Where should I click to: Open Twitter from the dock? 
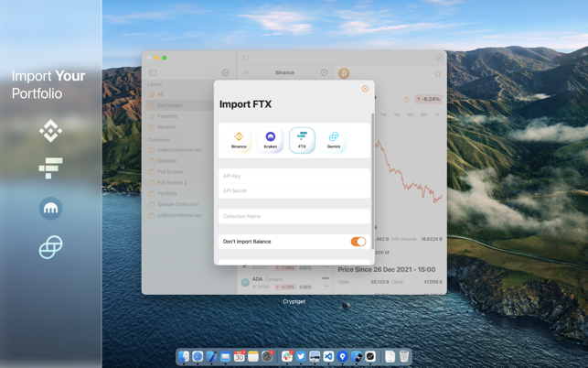click(x=301, y=356)
